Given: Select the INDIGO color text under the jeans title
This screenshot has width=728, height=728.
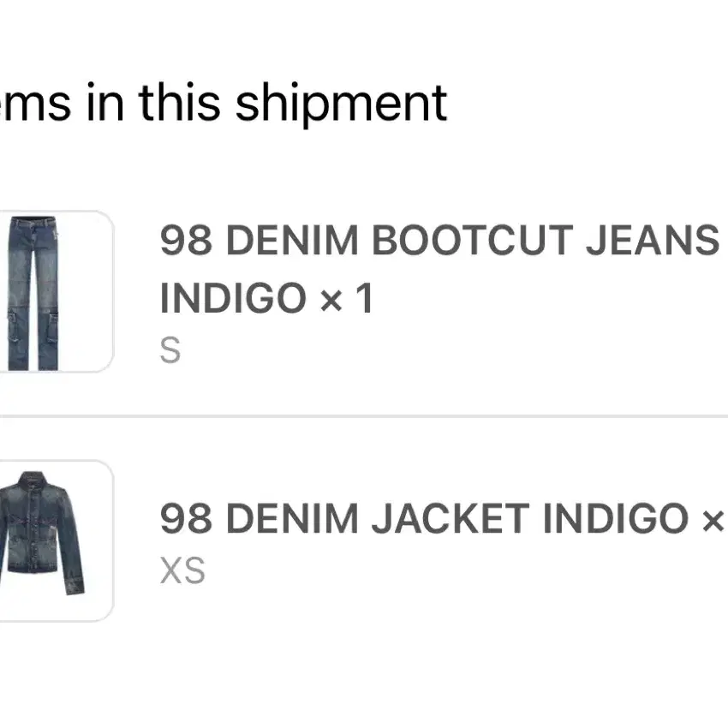Looking at the screenshot, I should click(233, 298).
